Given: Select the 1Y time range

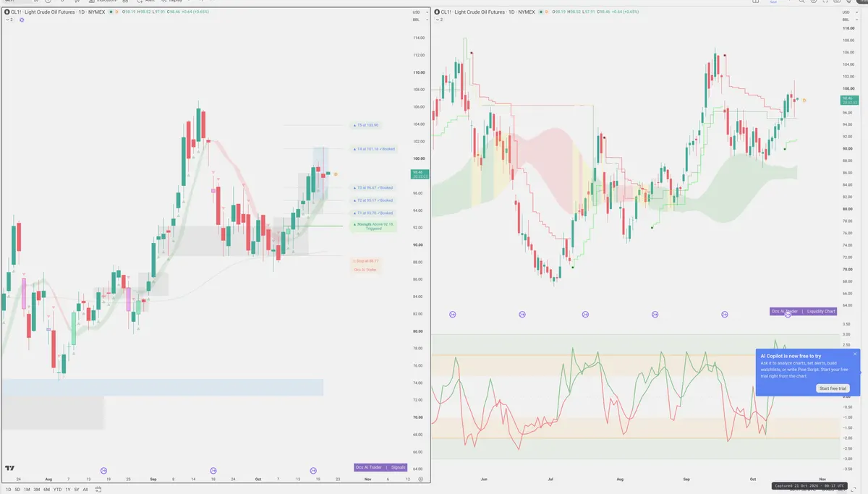Looking at the screenshot, I should click(x=68, y=490).
